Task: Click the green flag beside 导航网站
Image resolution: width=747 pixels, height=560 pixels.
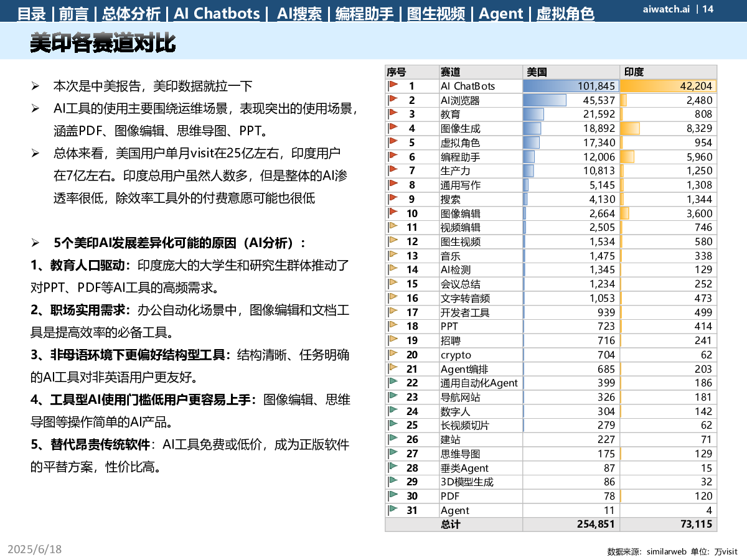Action: pos(393,397)
